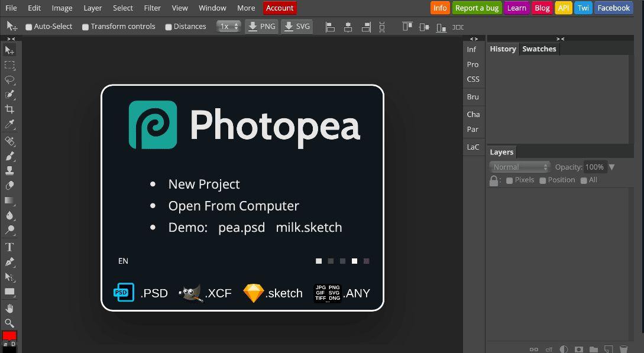The image size is (644, 353).
Task: Select the Crop tool
Action: (9, 109)
